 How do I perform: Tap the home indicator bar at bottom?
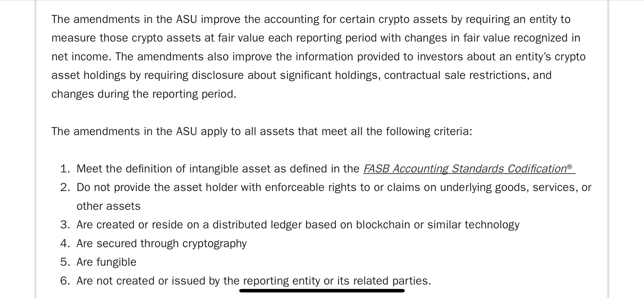point(322,291)
